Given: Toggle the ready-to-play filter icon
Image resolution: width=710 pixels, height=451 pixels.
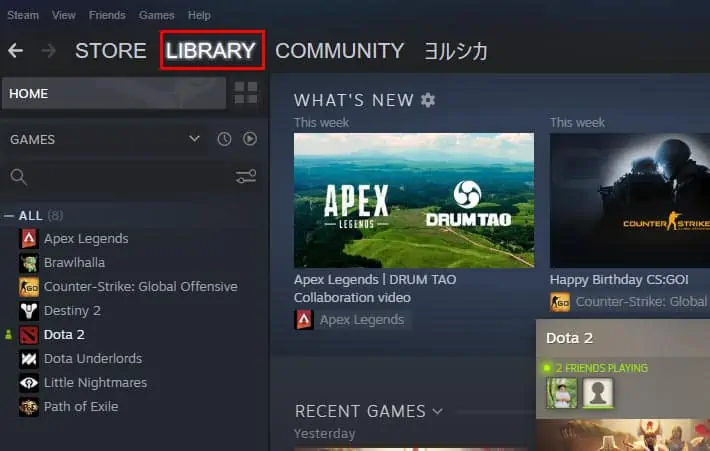Looking at the screenshot, I should tap(250, 139).
